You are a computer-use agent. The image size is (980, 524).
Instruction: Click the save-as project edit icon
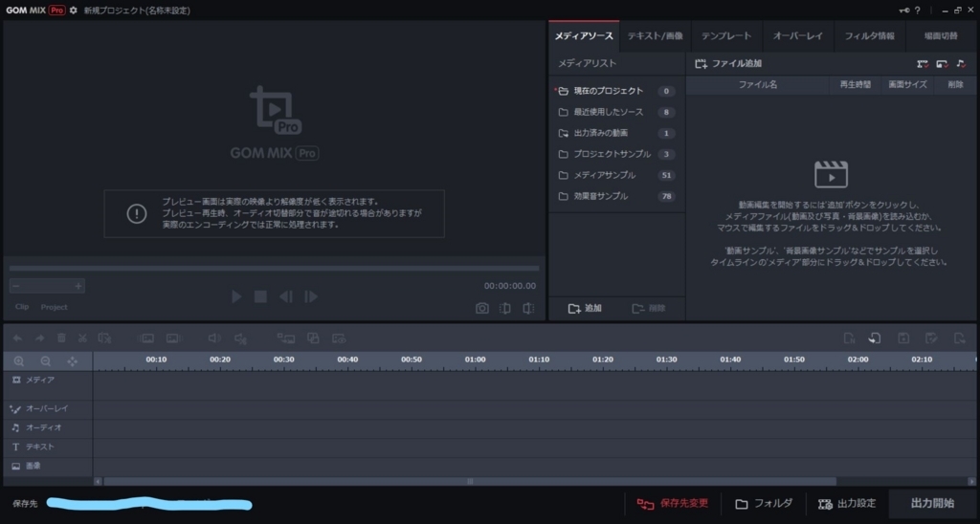pos(931,338)
